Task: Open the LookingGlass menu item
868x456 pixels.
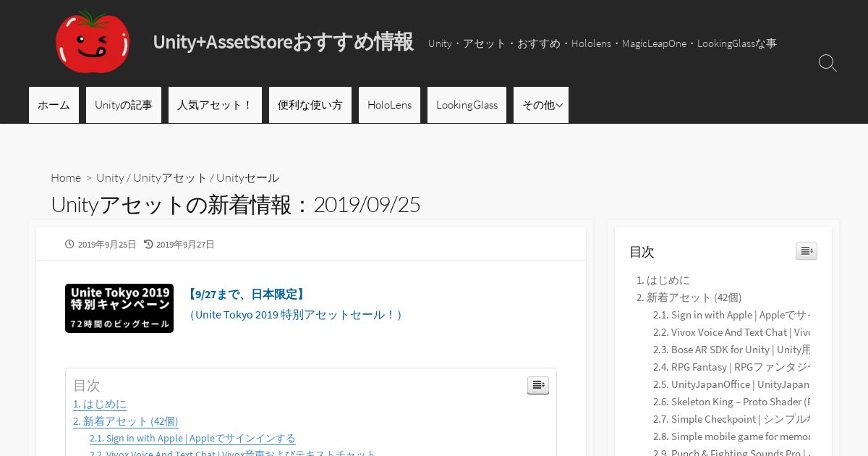Action: coord(467,105)
